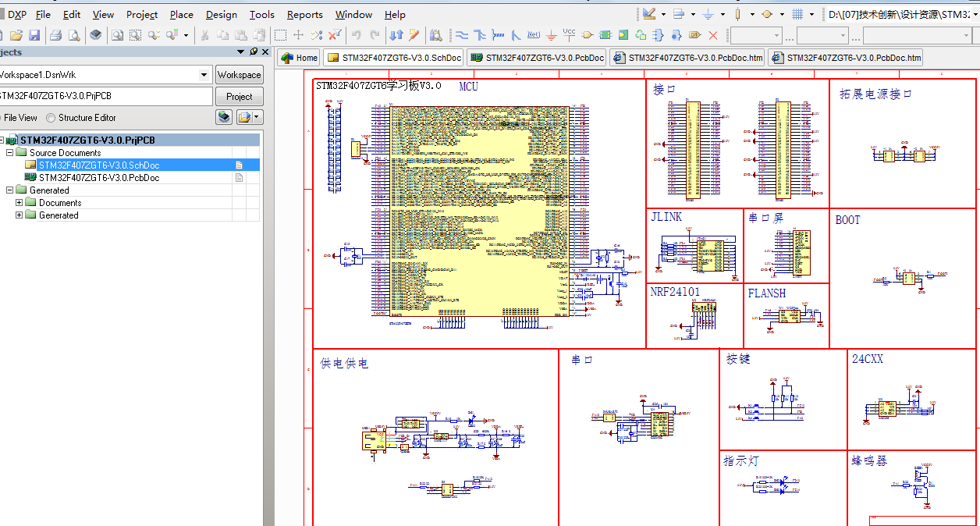The height and width of the screenshot is (526, 980).
Task: Collapse the Source Documents folder
Action: click(x=10, y=153)
